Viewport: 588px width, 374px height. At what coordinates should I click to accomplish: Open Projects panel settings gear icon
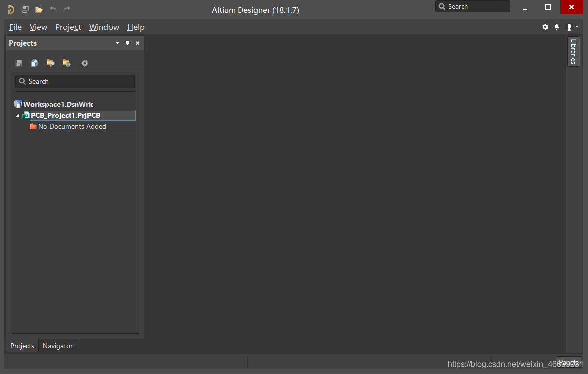point(85,63)
